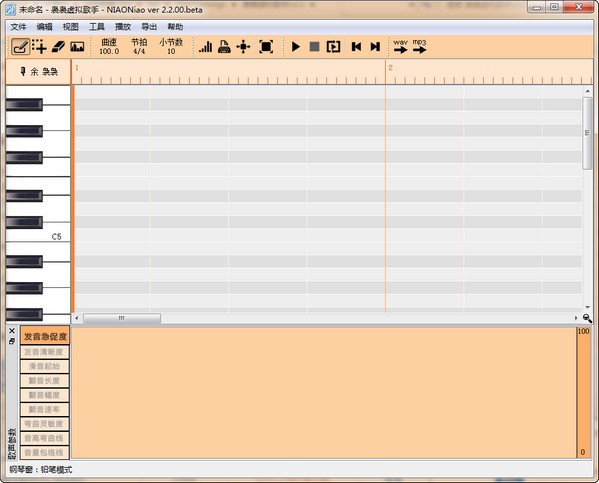Click the fullscreen fit view icon
The image size is (599, 483).
pyautogui.click(x=266, y=47)
